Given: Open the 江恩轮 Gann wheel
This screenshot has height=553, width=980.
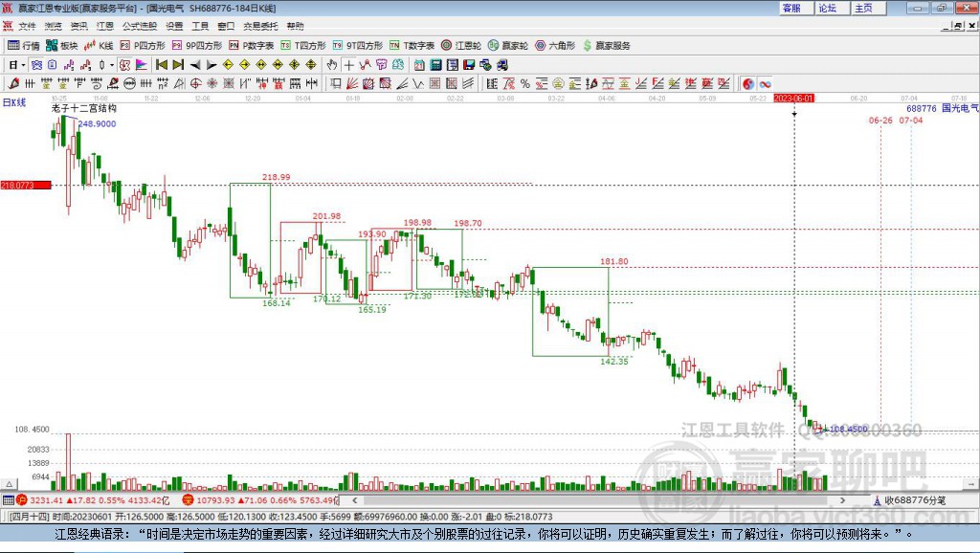Looking at the screenshot, I should click(x=461, y=46).
